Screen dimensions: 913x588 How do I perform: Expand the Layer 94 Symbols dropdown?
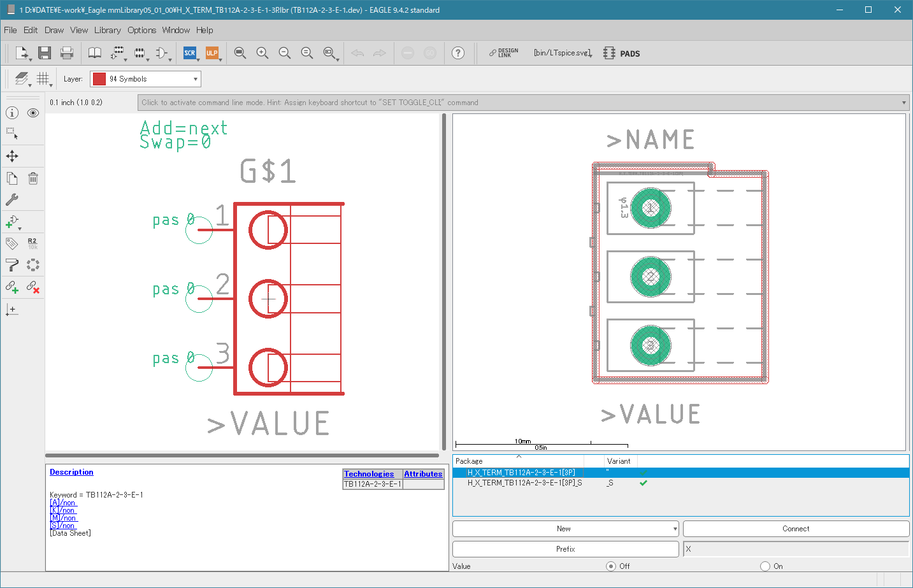click(x=195, y=79)
